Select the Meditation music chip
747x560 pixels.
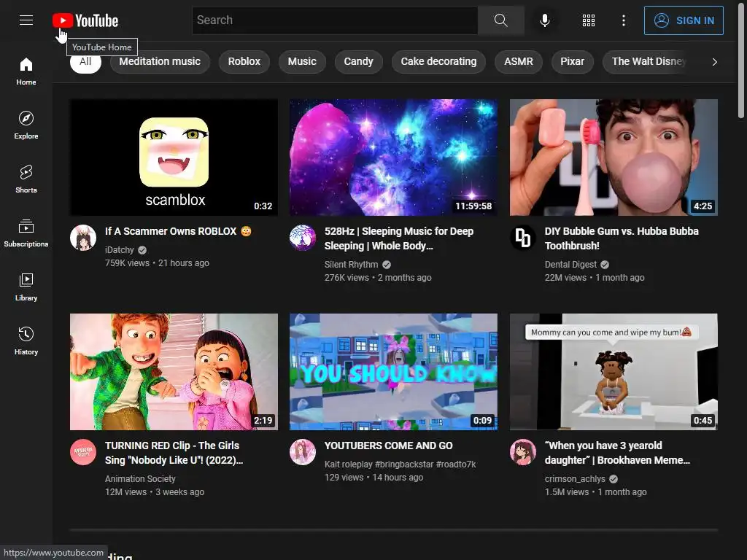pos(160,62)
